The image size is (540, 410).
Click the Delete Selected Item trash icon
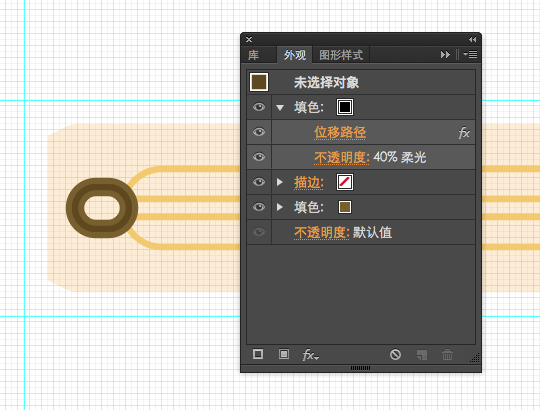tap(447, 354)
